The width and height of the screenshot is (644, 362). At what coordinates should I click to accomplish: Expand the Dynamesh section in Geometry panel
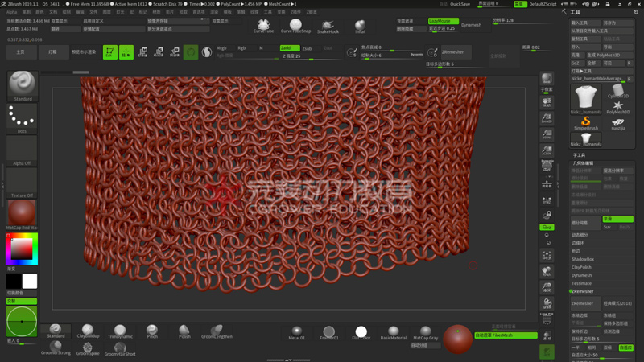(x=582, y=275)
